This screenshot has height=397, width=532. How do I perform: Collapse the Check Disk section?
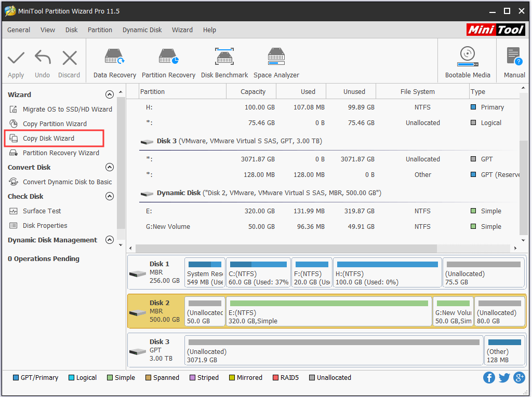coord(110,196)
